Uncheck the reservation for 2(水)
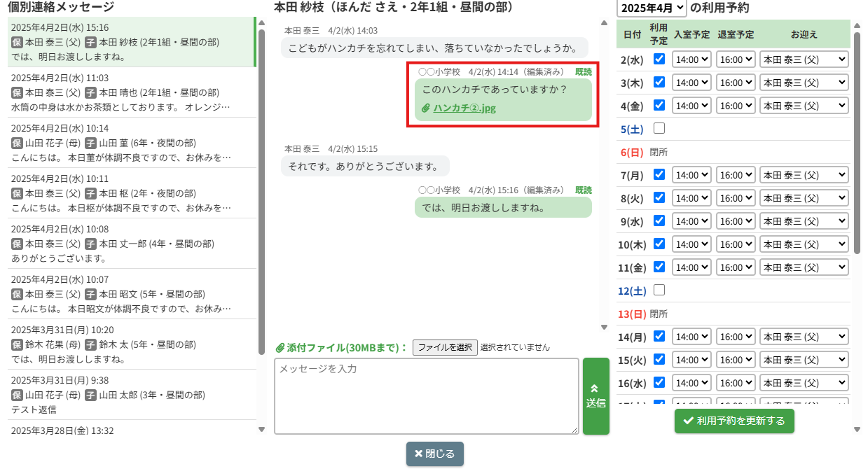Screen dimensions: 868x469 [x=659, y=59]
